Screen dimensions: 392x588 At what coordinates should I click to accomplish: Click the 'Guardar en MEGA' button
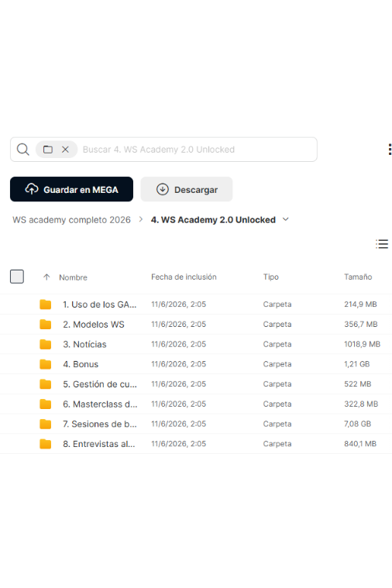click(x=71, y=189)
